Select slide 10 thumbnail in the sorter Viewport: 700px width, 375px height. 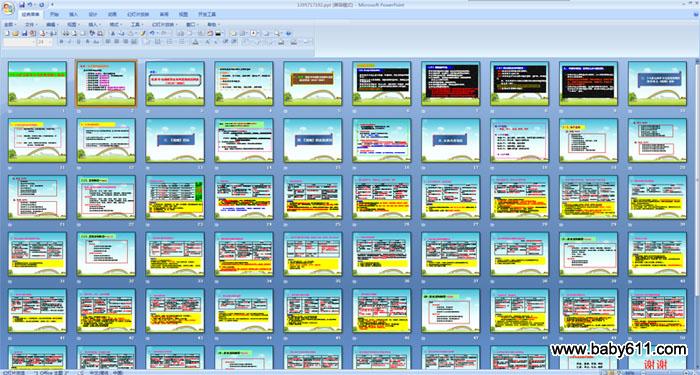(x=657, y=83)
